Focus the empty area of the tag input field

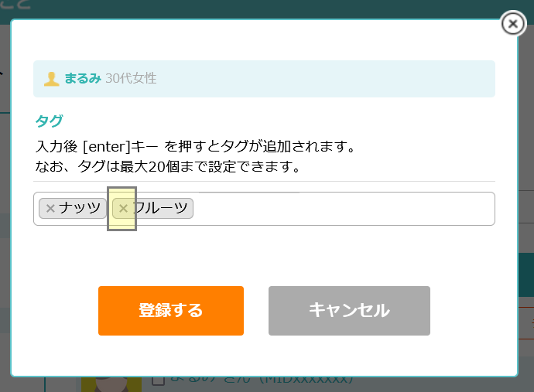click(344, 209)
